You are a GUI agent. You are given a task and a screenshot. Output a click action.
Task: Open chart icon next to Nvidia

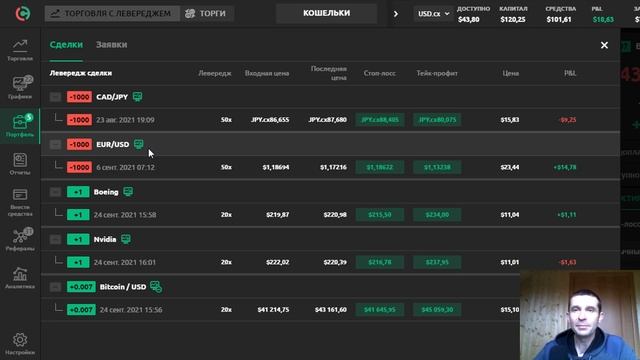coord(126,239)
